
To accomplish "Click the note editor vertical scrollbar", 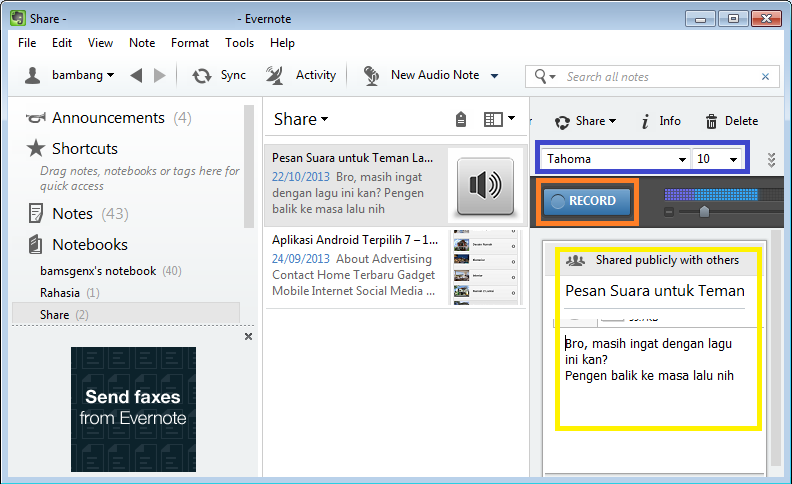I will pyautogui.click(x=776, y=349).
